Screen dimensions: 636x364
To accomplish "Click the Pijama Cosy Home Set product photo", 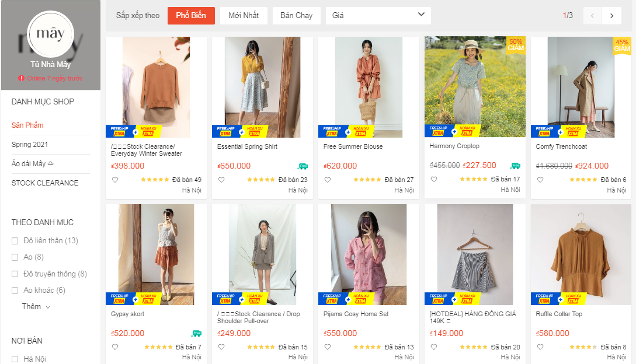I will (368, 255).
